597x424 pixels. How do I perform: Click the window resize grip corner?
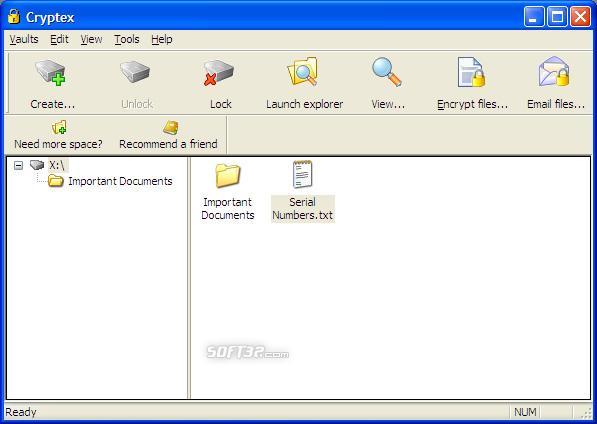click(x=587, y=414)
